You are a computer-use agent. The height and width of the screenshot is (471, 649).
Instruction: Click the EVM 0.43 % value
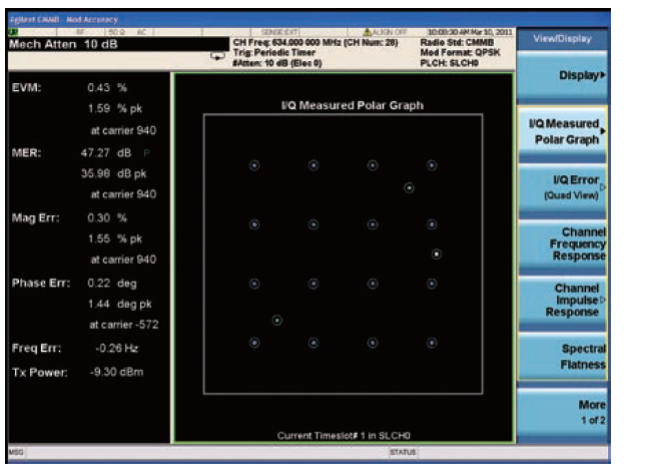(x=107, y=88)
